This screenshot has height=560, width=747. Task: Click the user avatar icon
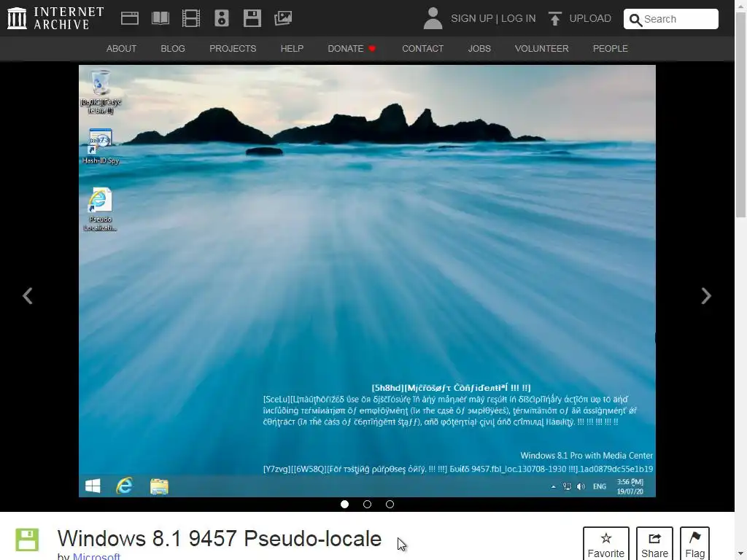tap(433, 18)
